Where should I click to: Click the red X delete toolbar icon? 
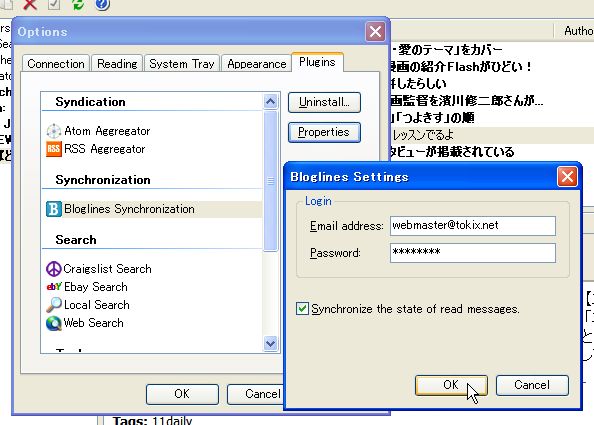[30, 5]
